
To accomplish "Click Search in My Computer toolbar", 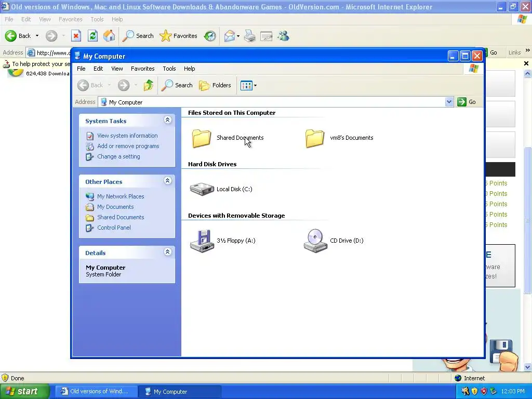I will pyautogui.click(x=177, y=85).
